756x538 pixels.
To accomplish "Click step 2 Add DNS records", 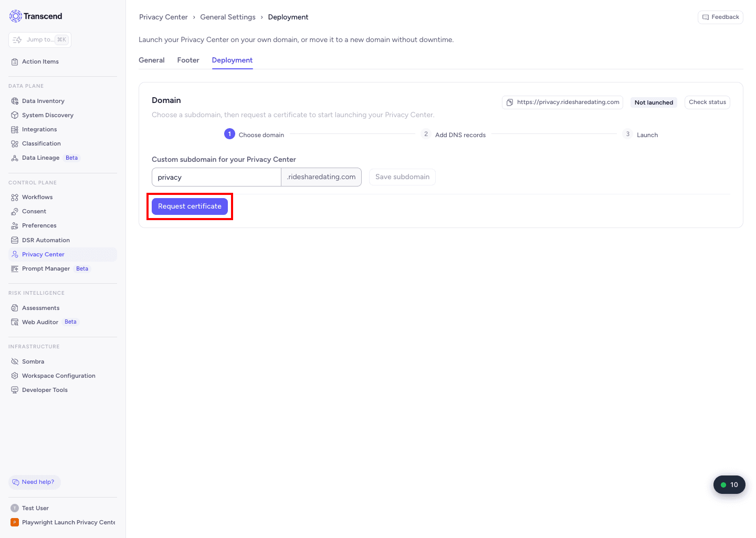I will 454,134.
